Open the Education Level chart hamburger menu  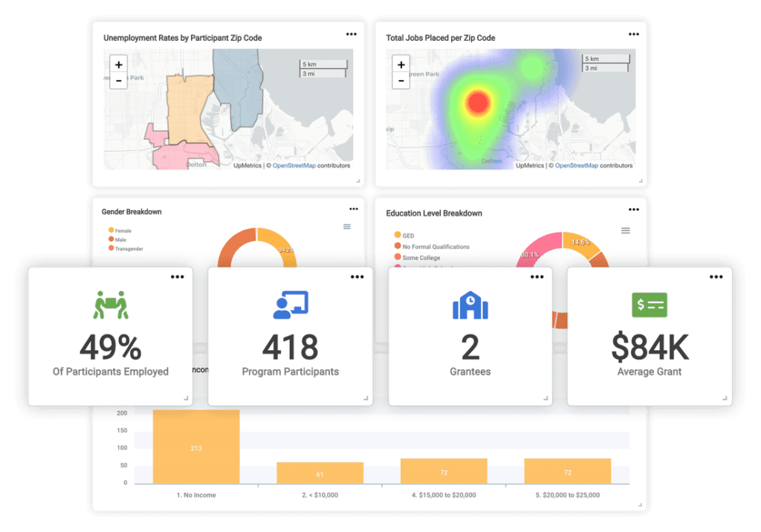(x=626, y=230)
